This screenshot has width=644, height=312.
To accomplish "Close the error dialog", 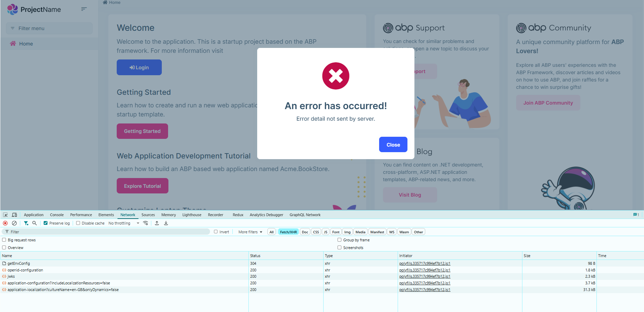I will click(x=393, y=144).
